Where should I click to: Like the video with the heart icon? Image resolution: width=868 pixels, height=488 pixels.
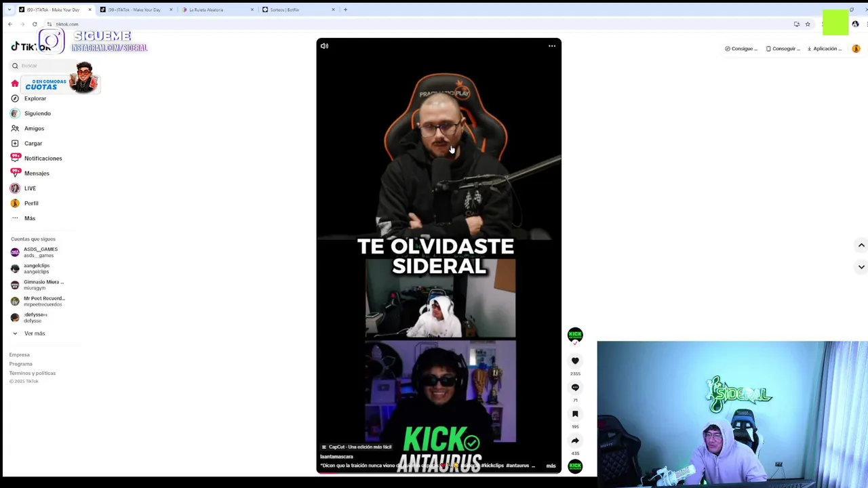pyautogui.click(x=575, y=361)
